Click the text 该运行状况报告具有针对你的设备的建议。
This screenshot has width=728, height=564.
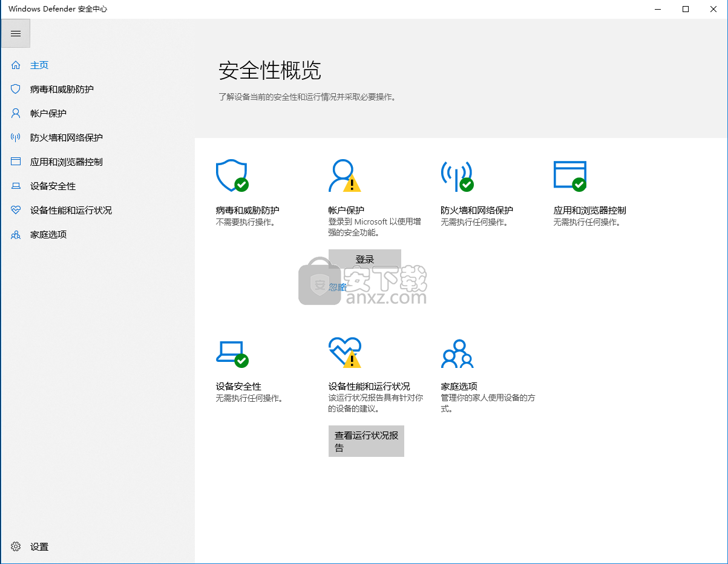pos(375,403)
